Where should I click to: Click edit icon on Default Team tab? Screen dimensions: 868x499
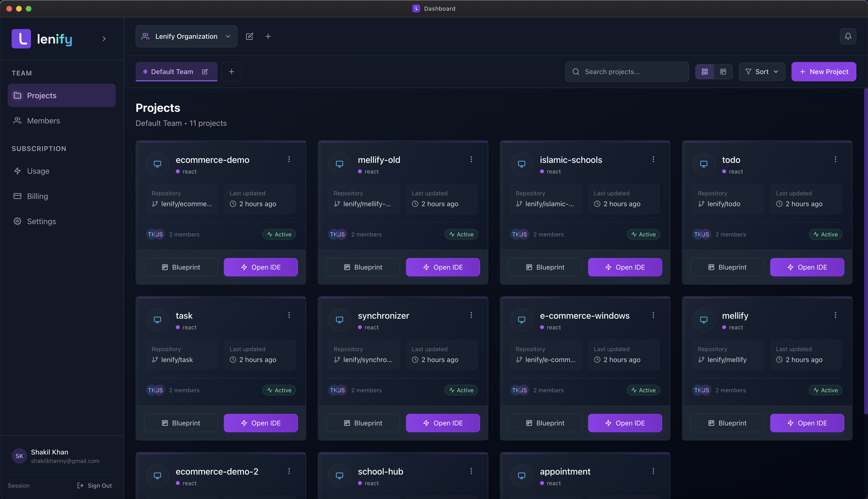[205, 72]
